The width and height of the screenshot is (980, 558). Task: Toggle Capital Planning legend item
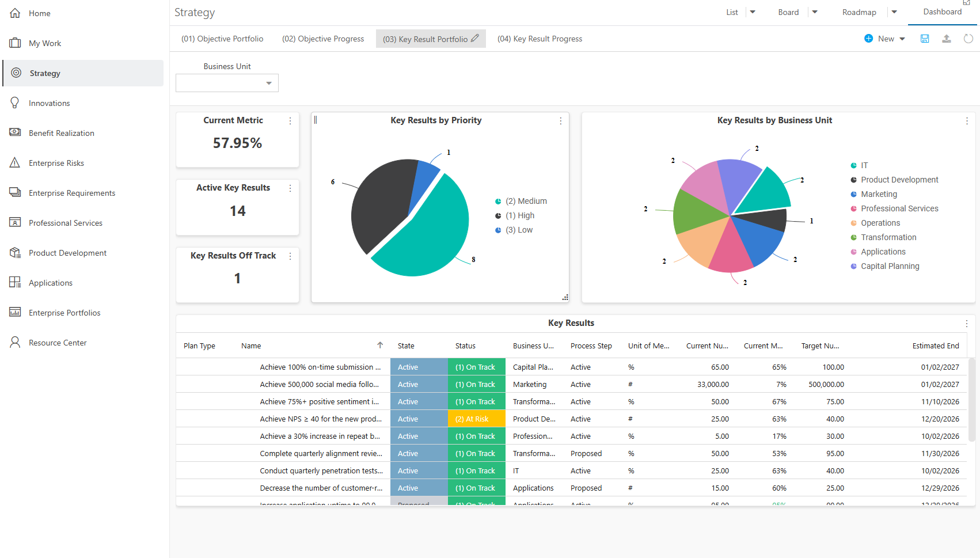tap(885, 266)
